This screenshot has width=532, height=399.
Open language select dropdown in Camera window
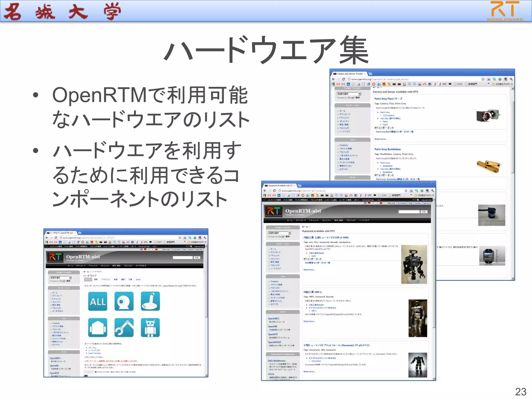click(x=349, y=94)
